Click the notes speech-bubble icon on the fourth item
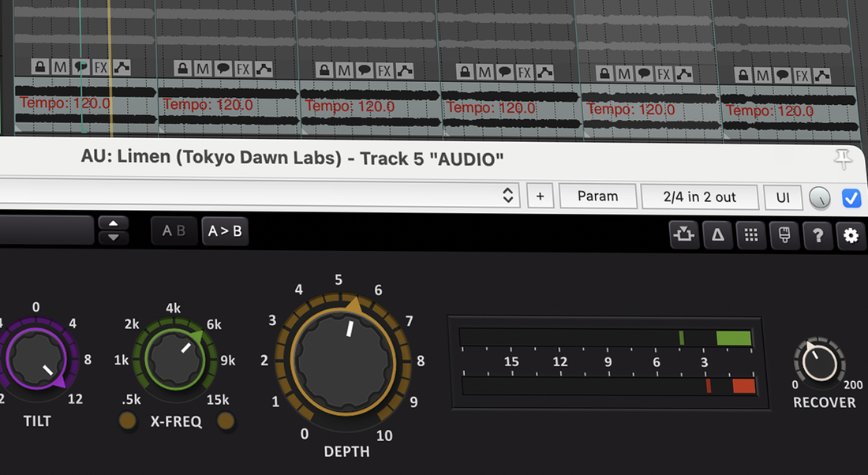The height and width of the screenshot is (475, 868). tap(504, 72)
